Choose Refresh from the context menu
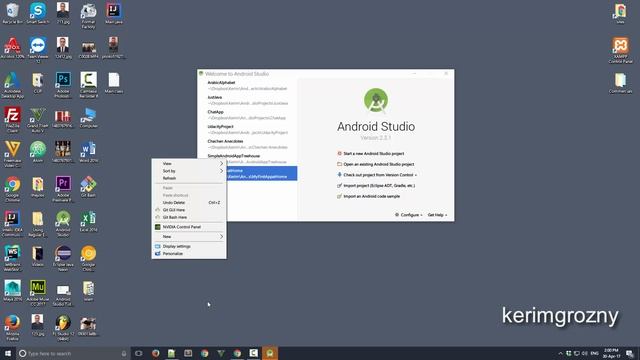 click(x=189, y=178)
